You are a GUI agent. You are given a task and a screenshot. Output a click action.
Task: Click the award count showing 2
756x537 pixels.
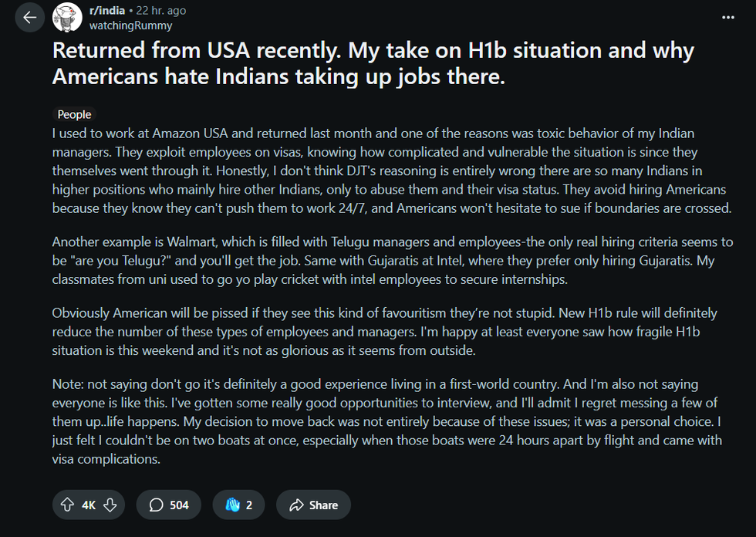(x=247, y=505)
